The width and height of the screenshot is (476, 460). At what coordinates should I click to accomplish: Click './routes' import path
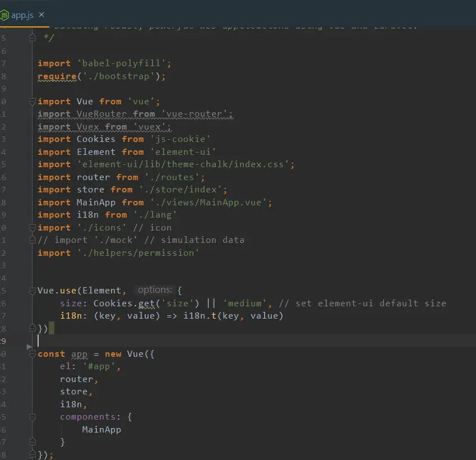pyautogui.click(x=172, y=177)
